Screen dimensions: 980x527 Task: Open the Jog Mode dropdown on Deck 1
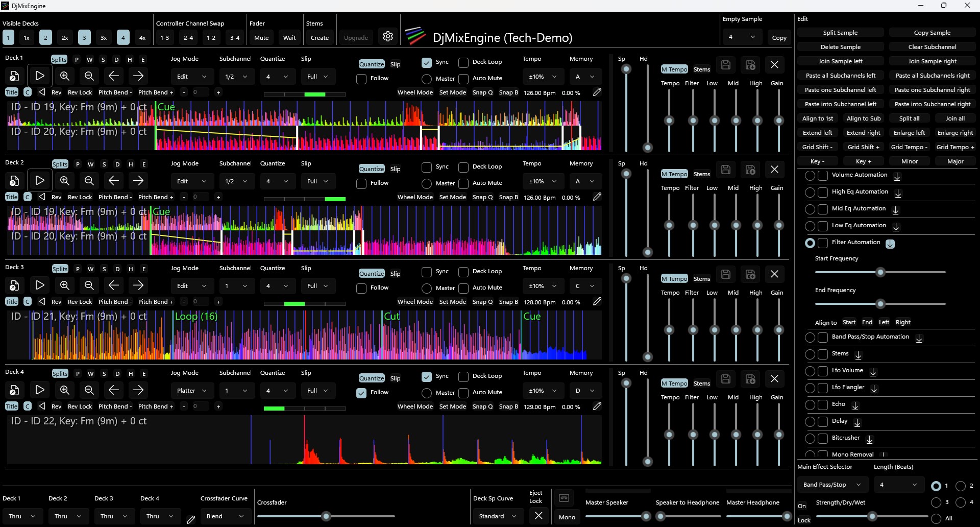click(x=192, y=76)
